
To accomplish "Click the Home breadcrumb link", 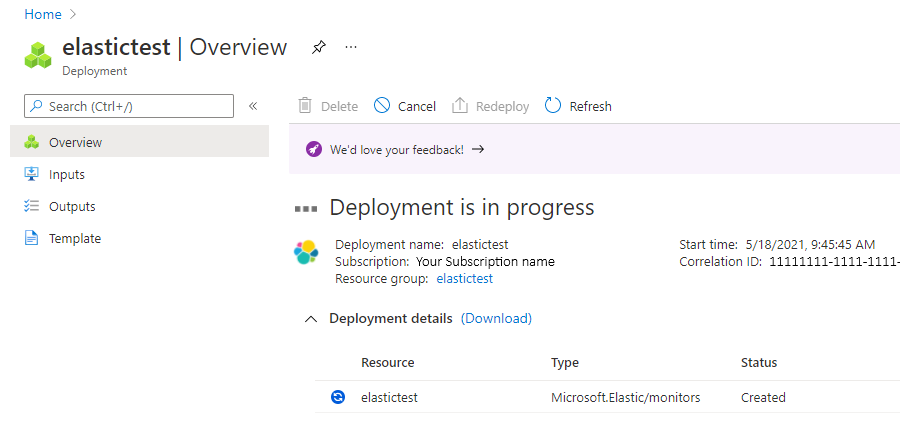I will coord(43,14).
